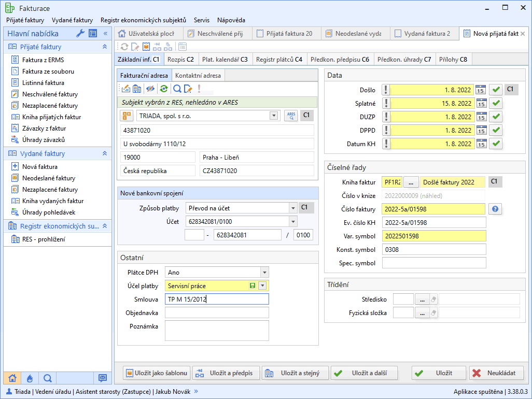Click green checkmark next to Datum KH

496,144
